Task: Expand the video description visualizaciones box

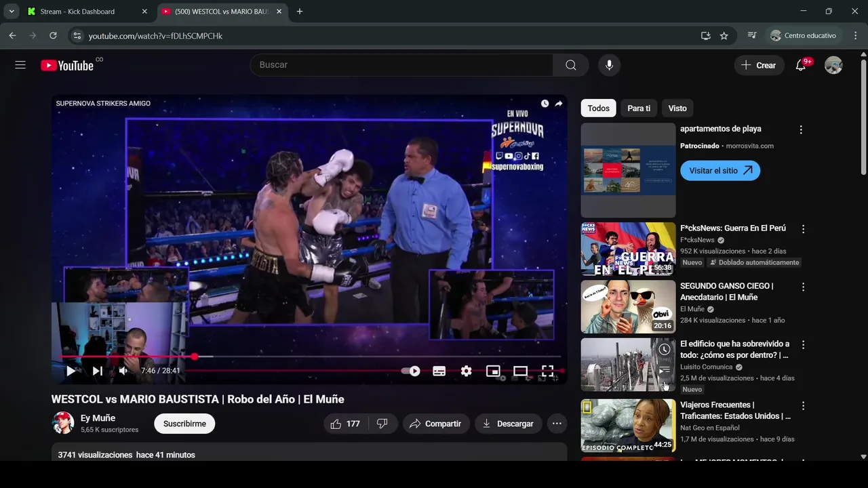Action: [x=309, y=452]
